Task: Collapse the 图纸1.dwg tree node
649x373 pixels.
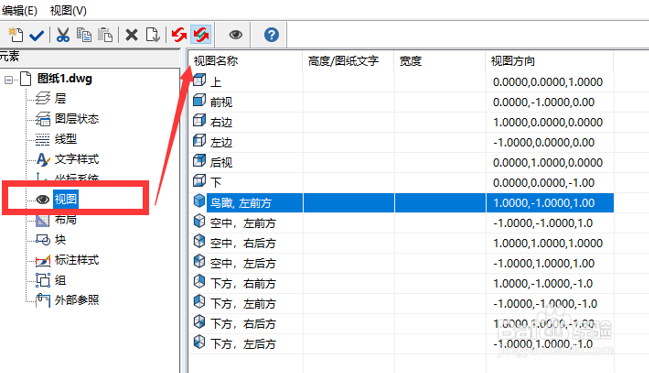Action: coord(8,79)
